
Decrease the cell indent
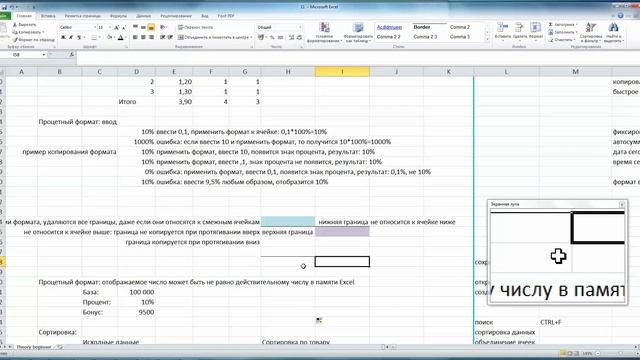(162, 38)
